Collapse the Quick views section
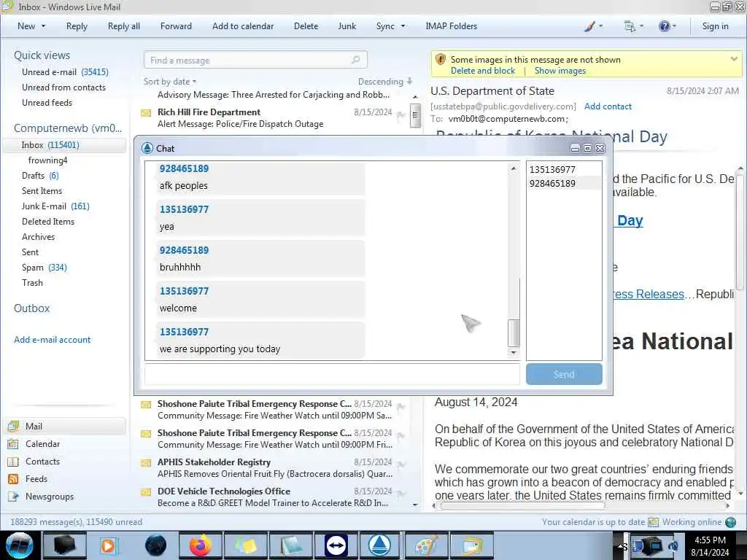747x560 pixels. [x=42, y=55]
